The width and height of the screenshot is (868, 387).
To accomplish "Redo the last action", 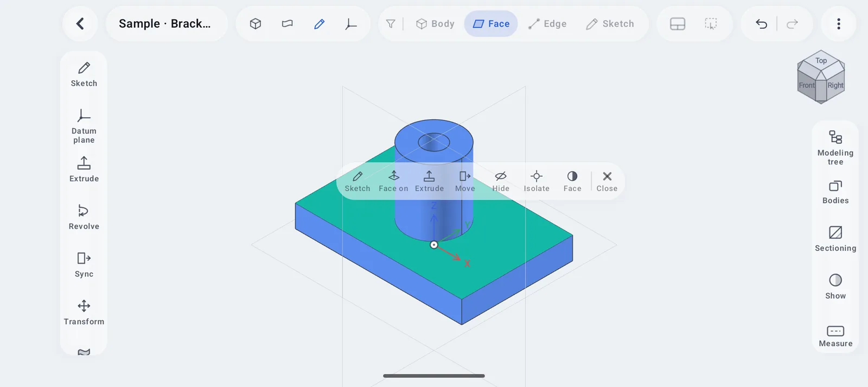I will [792, 24].
